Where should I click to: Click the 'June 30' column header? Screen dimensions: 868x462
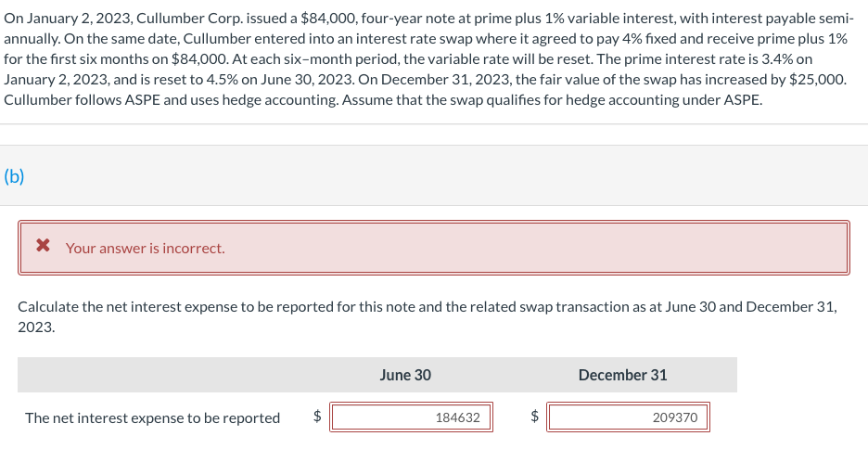[x=405, y=375]
